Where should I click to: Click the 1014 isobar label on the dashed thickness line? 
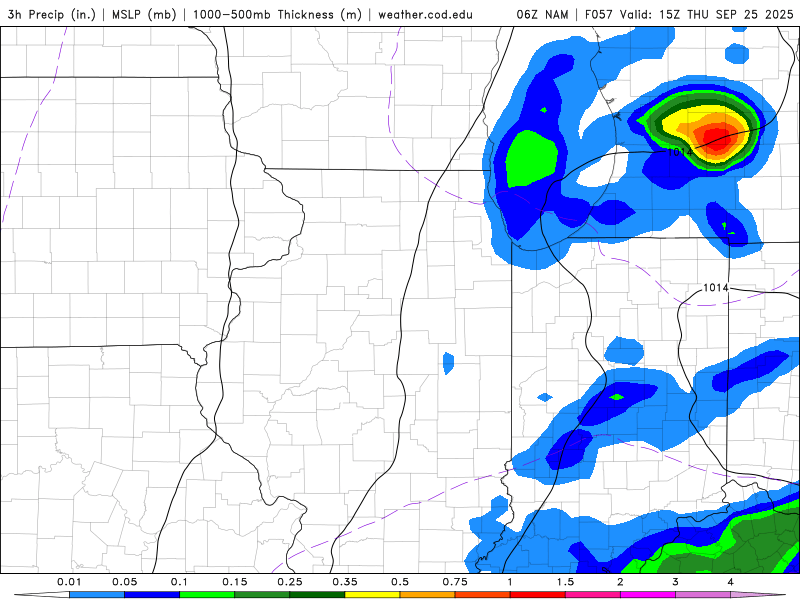716,288
